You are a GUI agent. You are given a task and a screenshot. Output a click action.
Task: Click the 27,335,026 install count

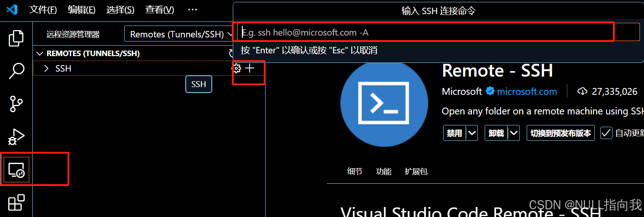(x=614, y=92)
